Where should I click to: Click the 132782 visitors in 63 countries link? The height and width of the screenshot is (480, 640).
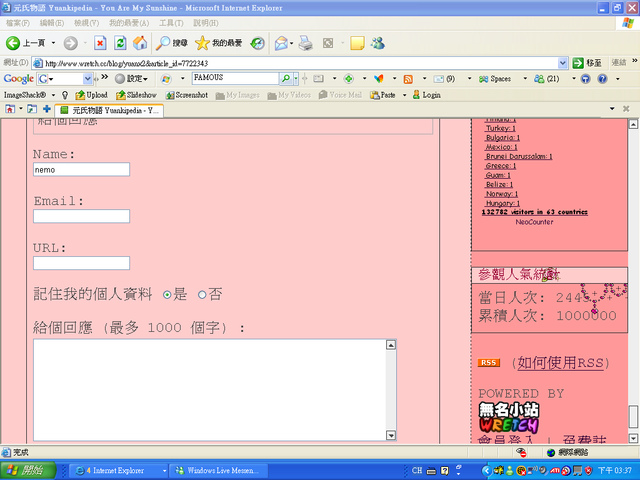(x=535, y=212)
